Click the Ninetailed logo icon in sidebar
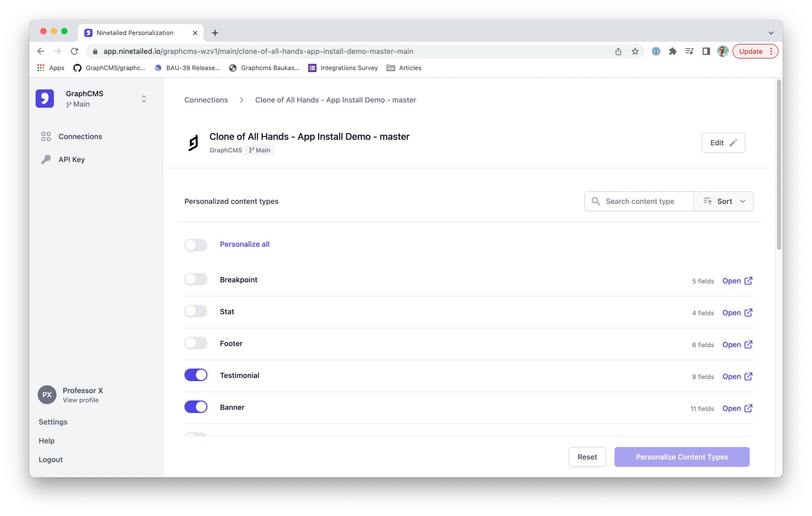 tap(45, 98)
